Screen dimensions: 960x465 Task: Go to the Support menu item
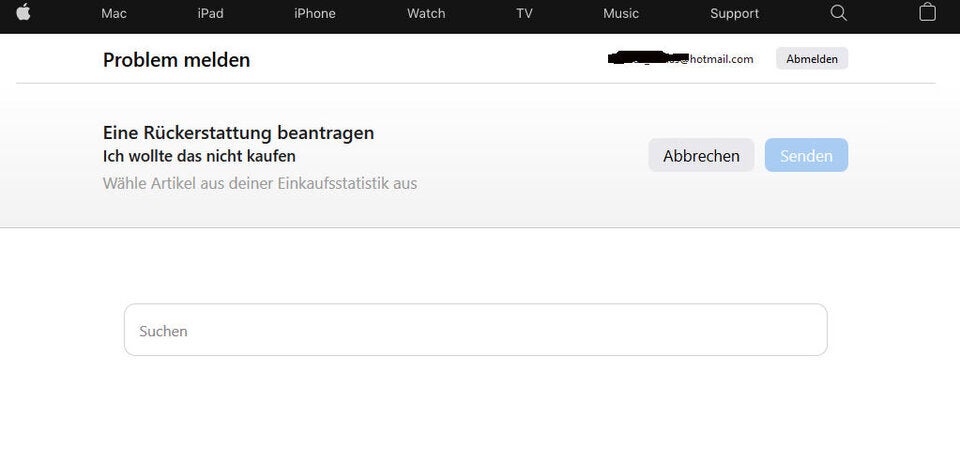coord(734,13)
